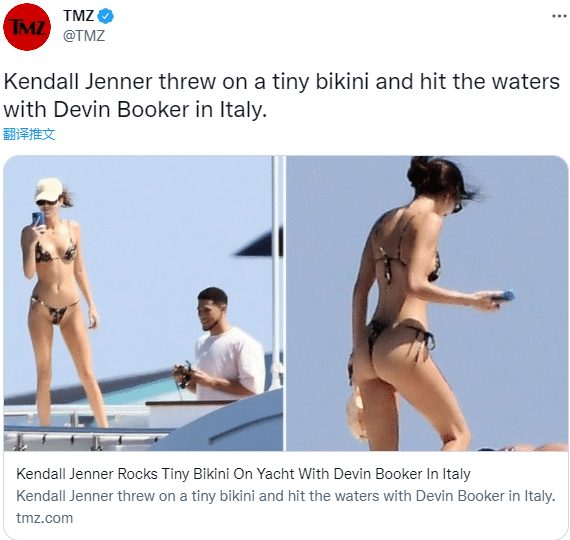This screenshot has height=540, width=570.
Task: Open the @TMZ handle link
Action: pos(84,36)
